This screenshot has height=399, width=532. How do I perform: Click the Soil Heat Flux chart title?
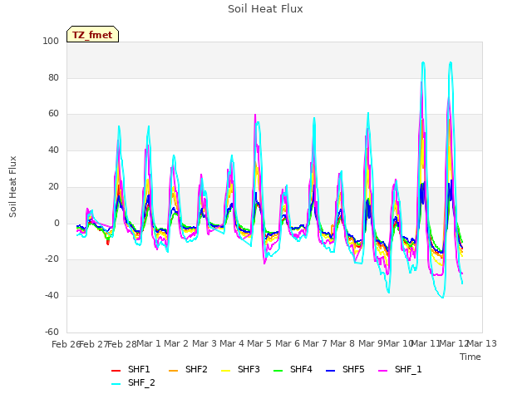[265, 9]
